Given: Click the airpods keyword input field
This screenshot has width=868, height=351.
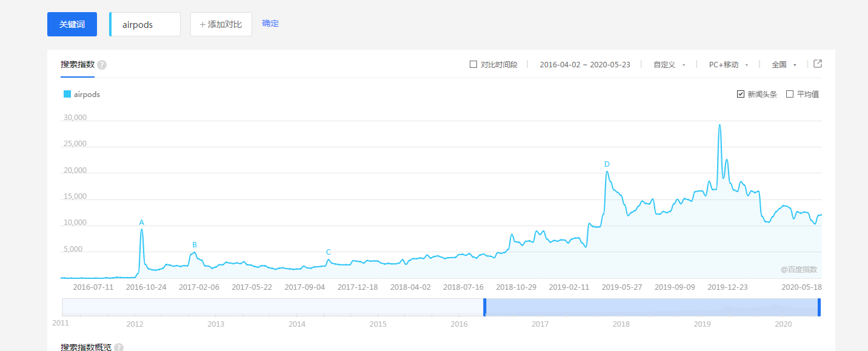Looking at the screenshot, I should pos(145,25).
